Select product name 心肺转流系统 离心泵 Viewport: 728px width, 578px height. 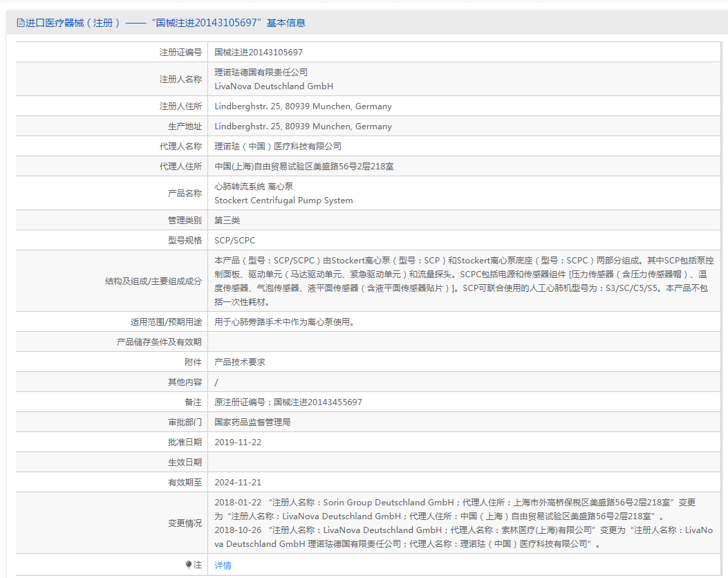[x=254, y=187]
